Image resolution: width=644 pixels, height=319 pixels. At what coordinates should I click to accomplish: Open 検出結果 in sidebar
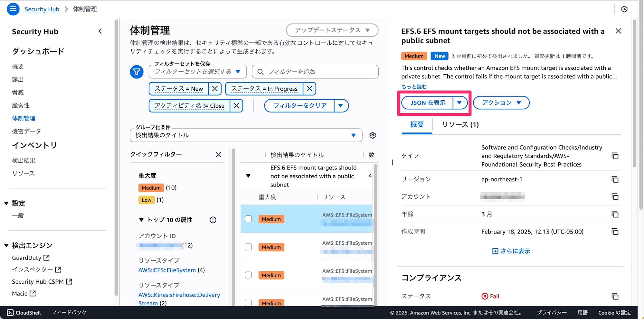(24, 160)
